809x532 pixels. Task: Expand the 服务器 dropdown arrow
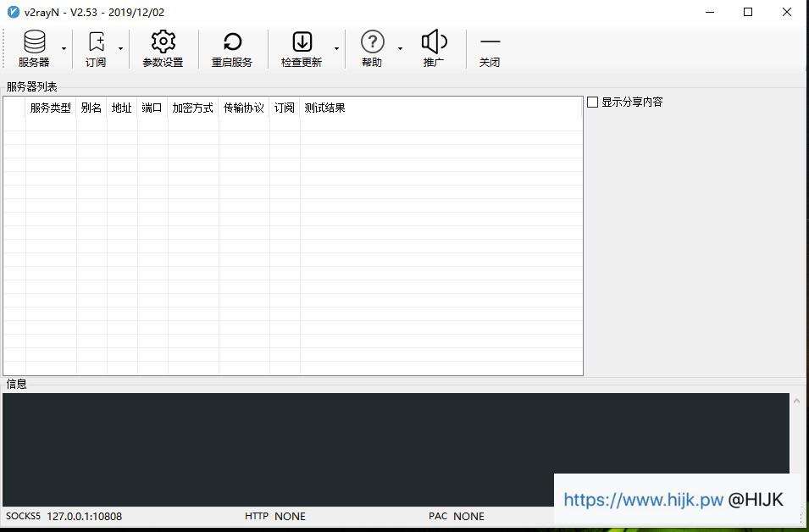coord(62,48)
